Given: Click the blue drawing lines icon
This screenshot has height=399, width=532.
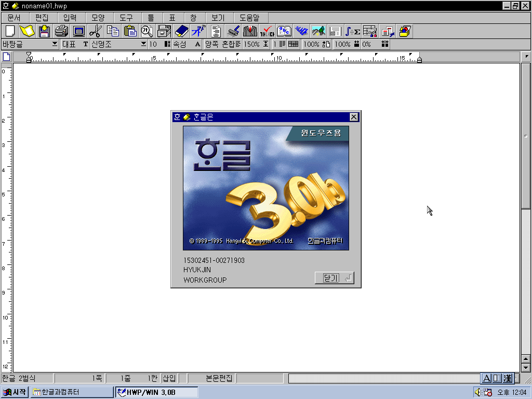Looking at the screenshot, I should (301, 31).
